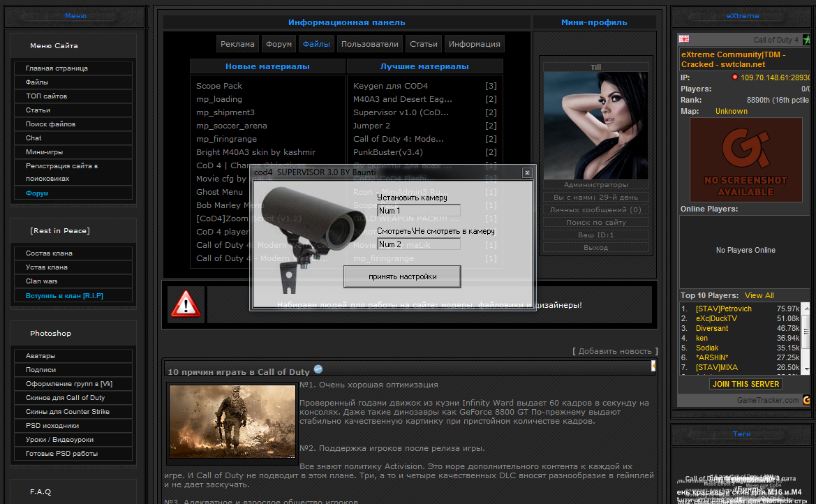Open Устав клана menu item
Image resolution: width=816 pixels, height=504 pixels.
point(73,267)
